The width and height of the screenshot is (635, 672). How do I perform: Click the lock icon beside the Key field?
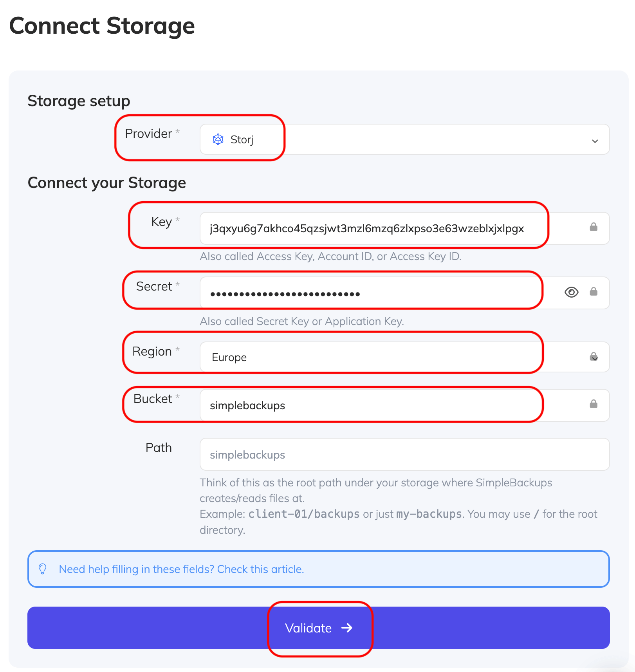(x=594, y=226)
